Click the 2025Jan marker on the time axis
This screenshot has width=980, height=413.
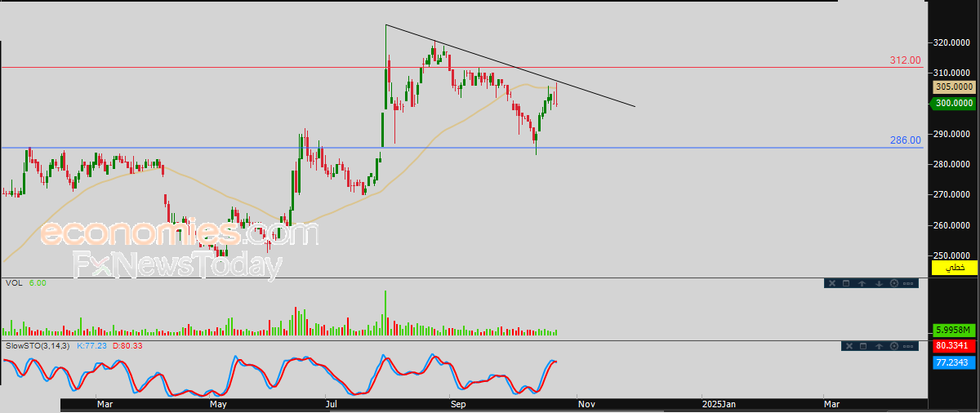719,403
